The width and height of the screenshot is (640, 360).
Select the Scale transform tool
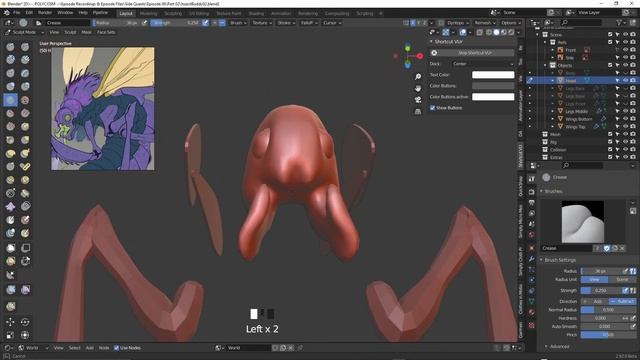tap(11, 335)
